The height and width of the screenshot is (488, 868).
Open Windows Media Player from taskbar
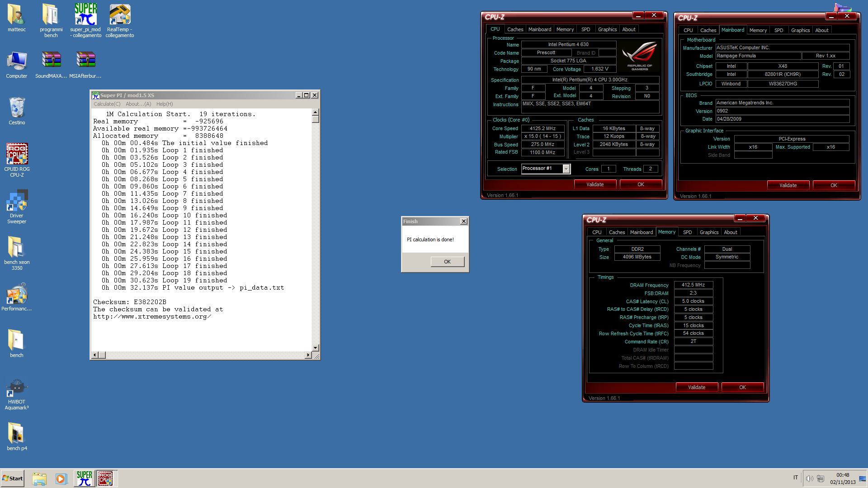coord(61,479)
